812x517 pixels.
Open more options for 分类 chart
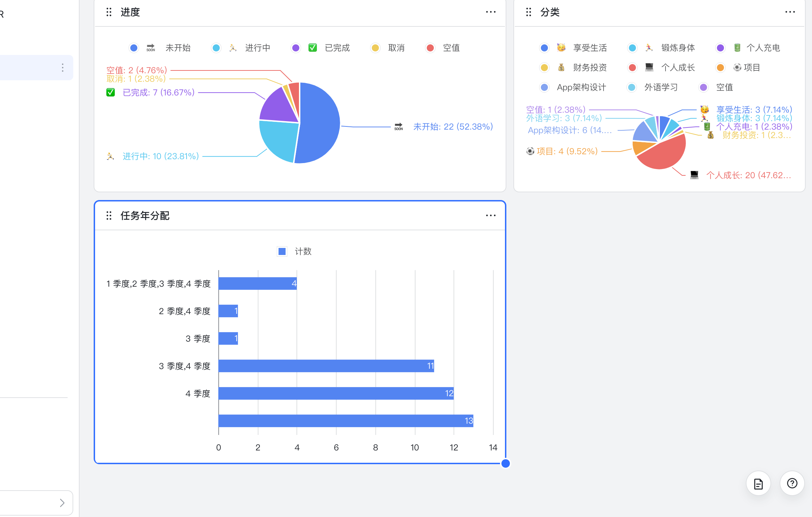coord(790,12)
